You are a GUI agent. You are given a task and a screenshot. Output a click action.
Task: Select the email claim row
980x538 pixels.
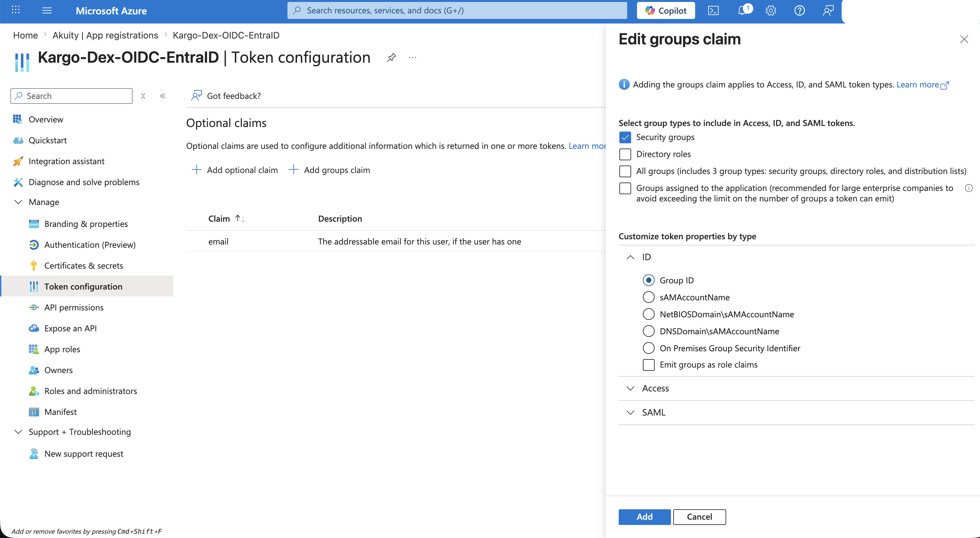tap(396, 242)
